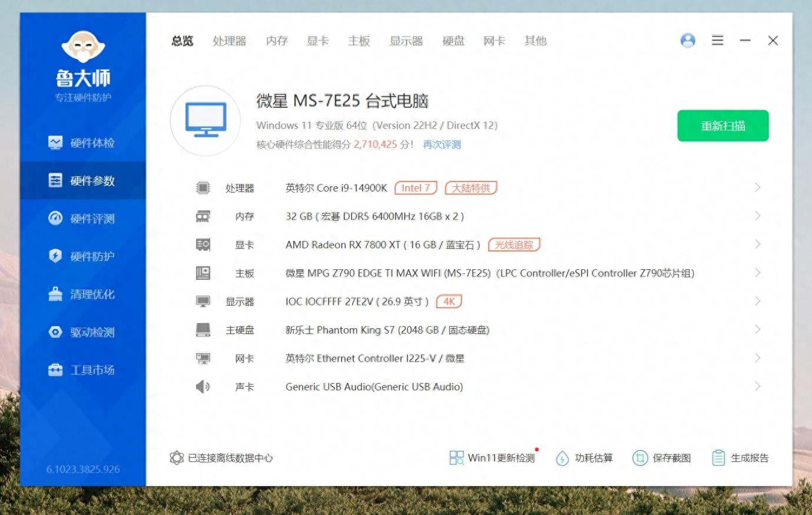
Task: Select 硬件参数 sidebar item
Action: point(82,180)
